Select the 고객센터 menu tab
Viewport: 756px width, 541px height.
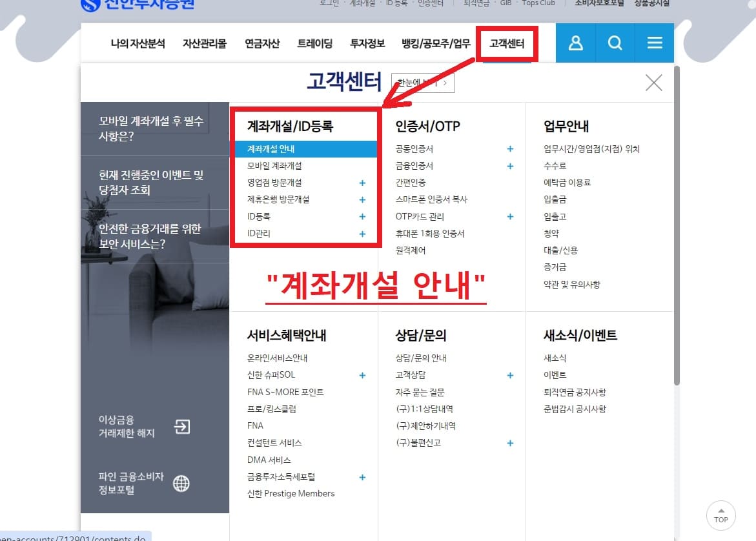[507, 43]
